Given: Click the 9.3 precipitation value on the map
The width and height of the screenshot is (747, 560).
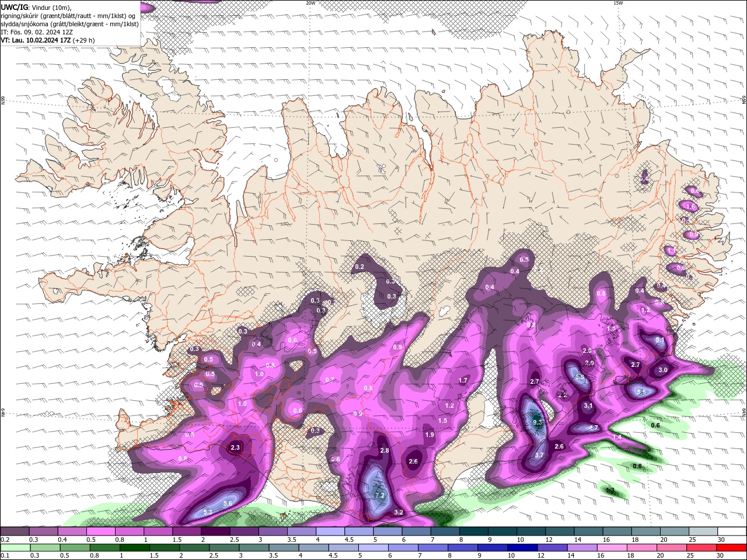Looking at the screenshot, I should (537, 422).
